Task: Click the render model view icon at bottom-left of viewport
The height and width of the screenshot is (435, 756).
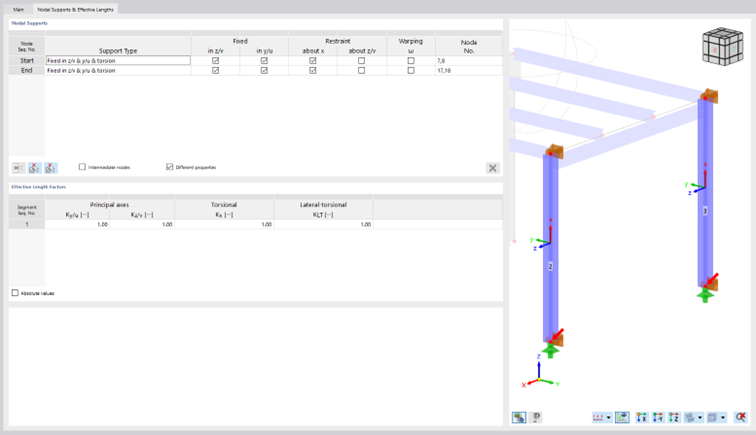Action: 519,417
